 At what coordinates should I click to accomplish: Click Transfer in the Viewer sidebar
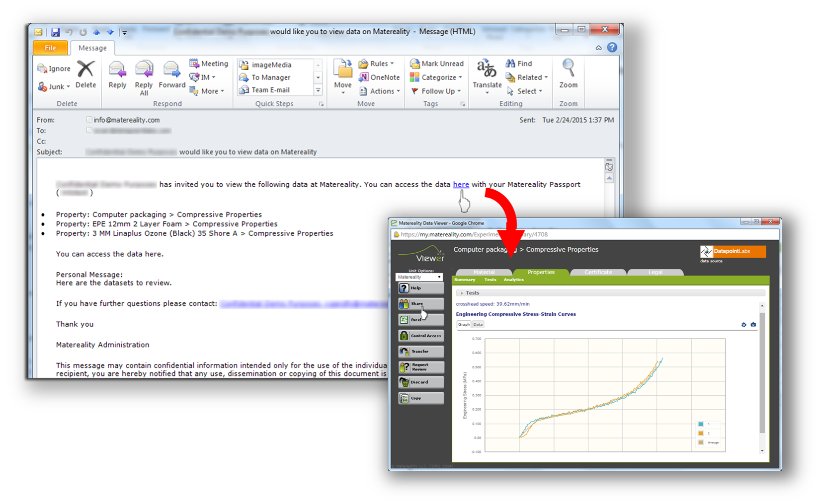coord(421,352)
